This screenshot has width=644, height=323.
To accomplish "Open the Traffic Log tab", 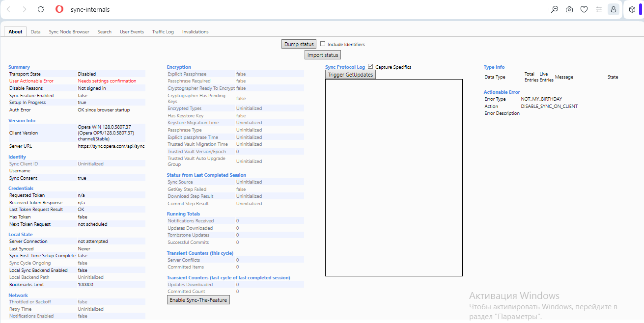I will [x=163, y=31].
